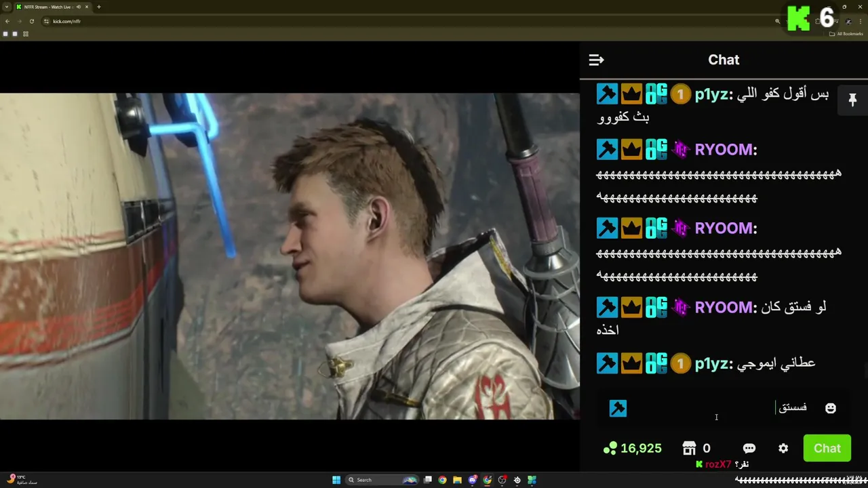
Task: Mute the tab using the speaker icon
Action: pyautogui.click(x=79, y=7)
